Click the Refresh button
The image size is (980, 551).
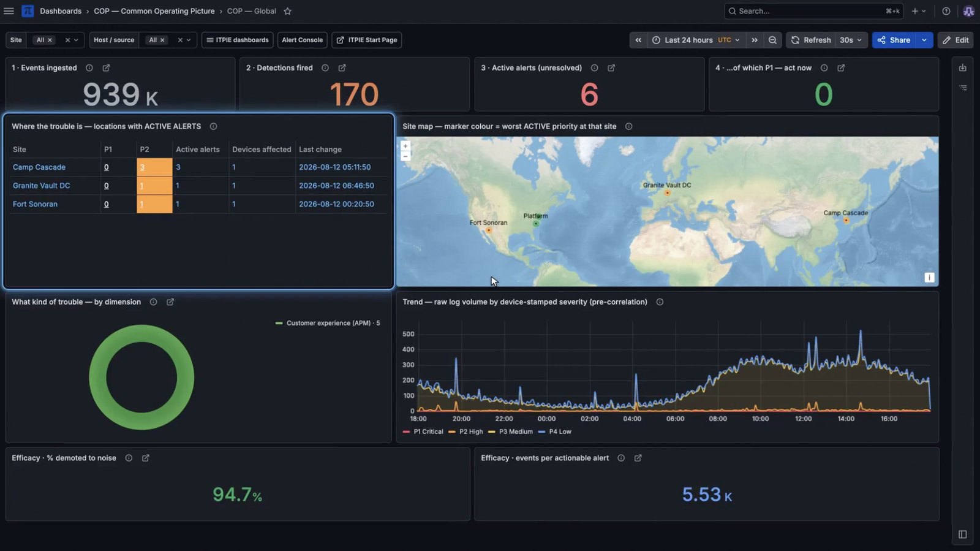click(x=810, y=40)
